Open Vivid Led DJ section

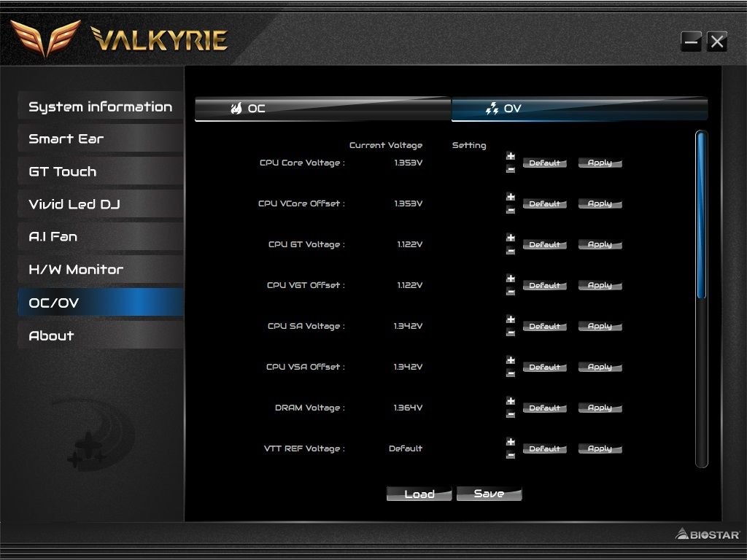[101, 204]
